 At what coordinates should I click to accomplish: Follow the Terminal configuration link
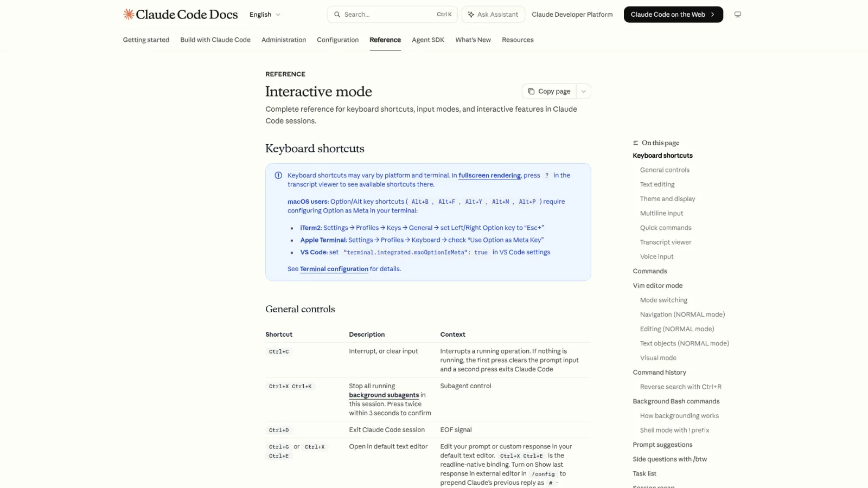pyautogui.click(x=334, y=269)
